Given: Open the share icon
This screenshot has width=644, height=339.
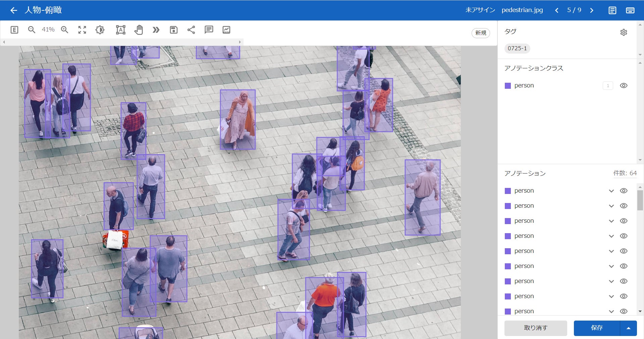Looking at the screenshot, I should [x=191, y=30].
